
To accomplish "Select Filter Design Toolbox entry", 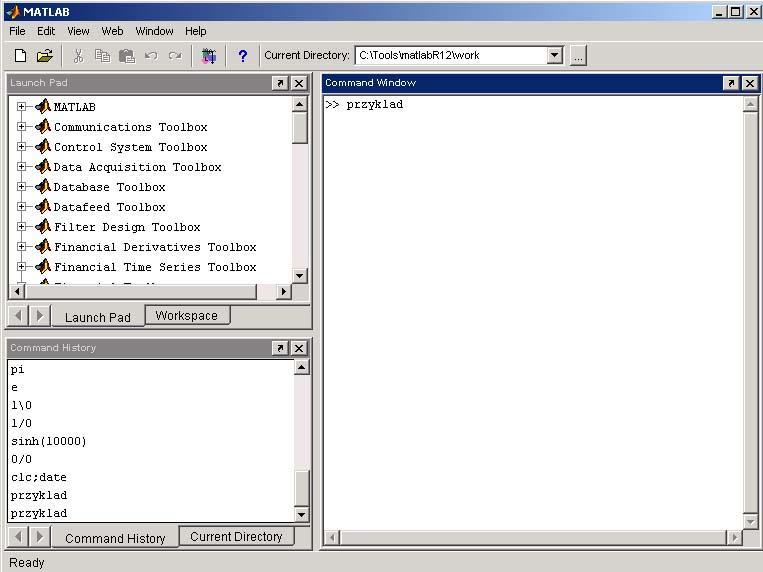I will click(x=127, y=227).
